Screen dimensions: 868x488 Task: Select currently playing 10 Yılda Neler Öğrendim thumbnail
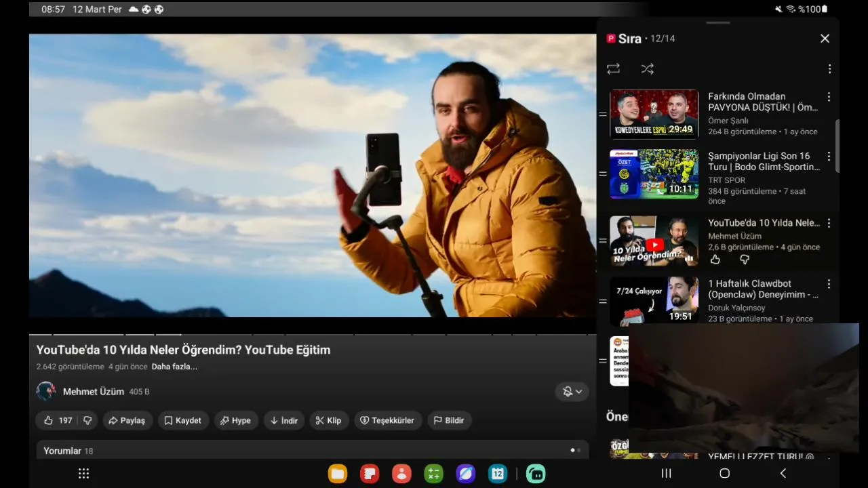(x=654, y=241)
